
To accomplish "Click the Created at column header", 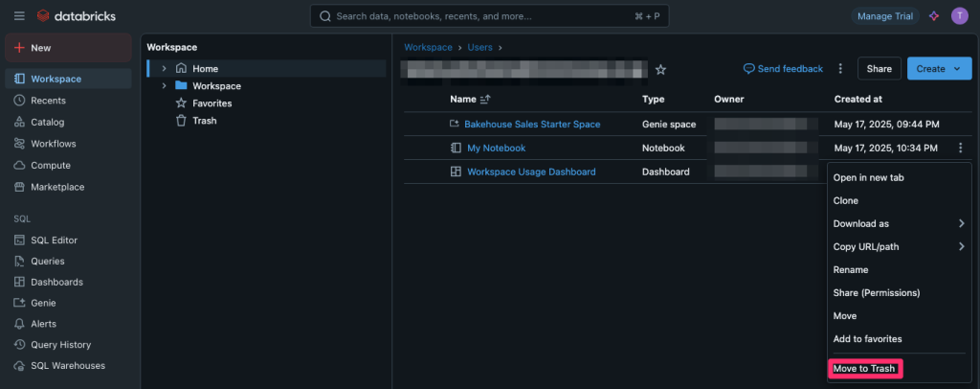I will pos(858,100).
